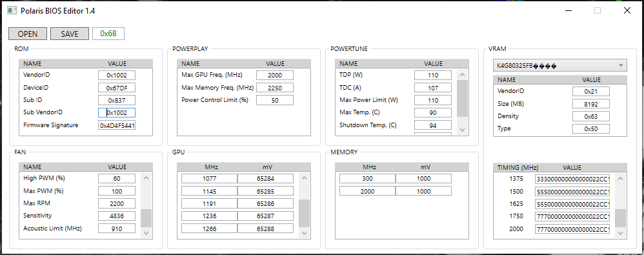Screen dimensions: 644x255
Task: Edit the TDP (W) value field
Action: pyautogui.click(x=433, y=76)
